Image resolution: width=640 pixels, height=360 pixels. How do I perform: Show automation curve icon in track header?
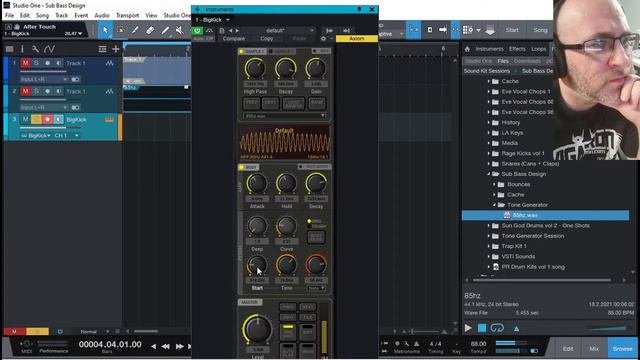tap(49, 49)
